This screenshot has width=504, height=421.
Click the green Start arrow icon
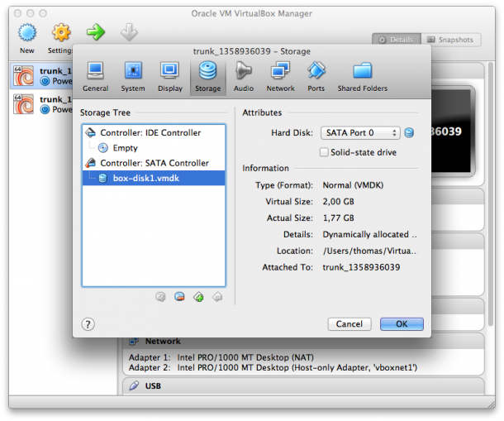96,32
